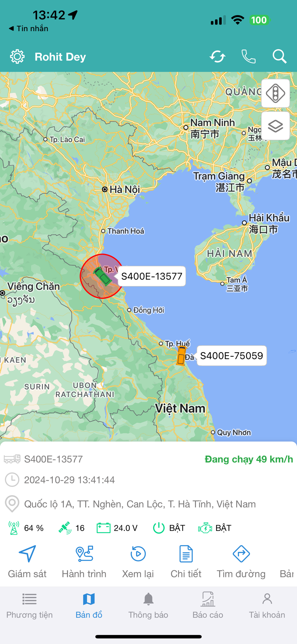Open the search magnifier icon
Image resolution: width=297 pixels, height=644 pixels.
click(279, 57)
